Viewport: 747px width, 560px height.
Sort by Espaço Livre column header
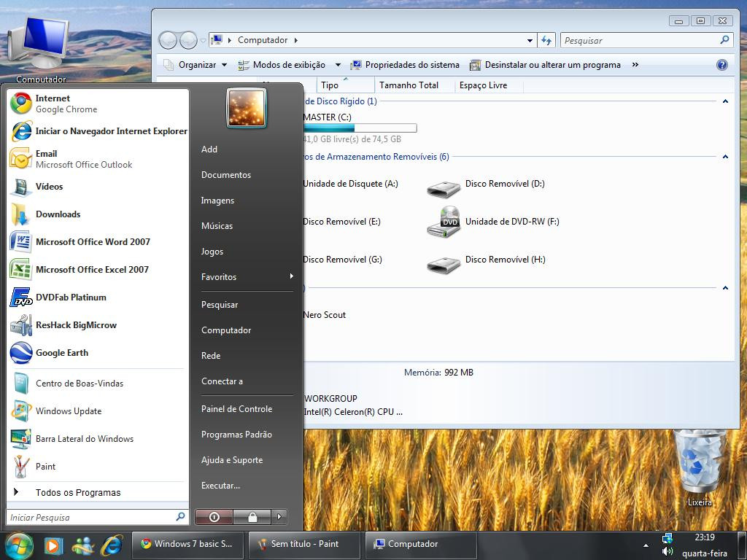[x=489, y=85]
